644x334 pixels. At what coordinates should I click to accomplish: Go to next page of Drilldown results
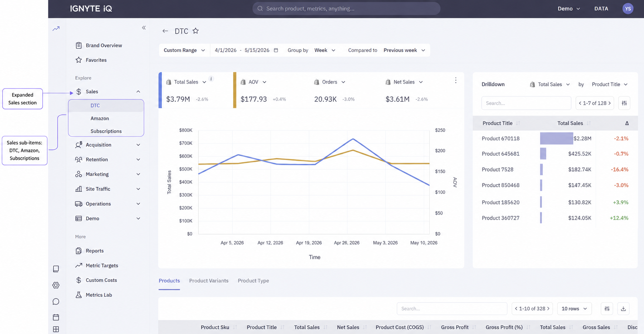click(610, 103)
